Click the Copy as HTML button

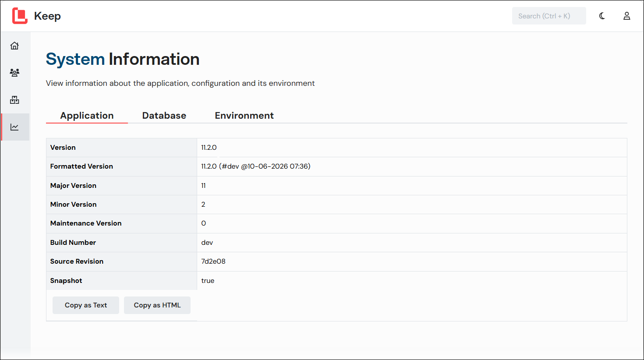157,305
